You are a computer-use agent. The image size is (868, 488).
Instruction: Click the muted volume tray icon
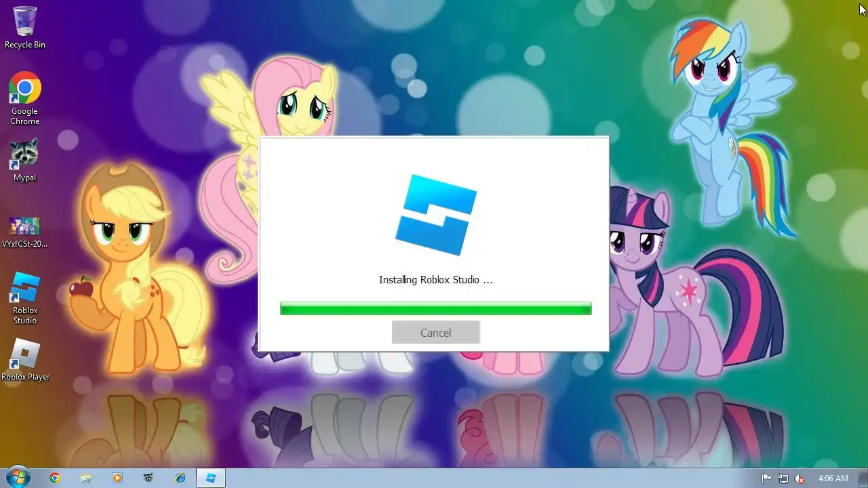click(800, 479)
